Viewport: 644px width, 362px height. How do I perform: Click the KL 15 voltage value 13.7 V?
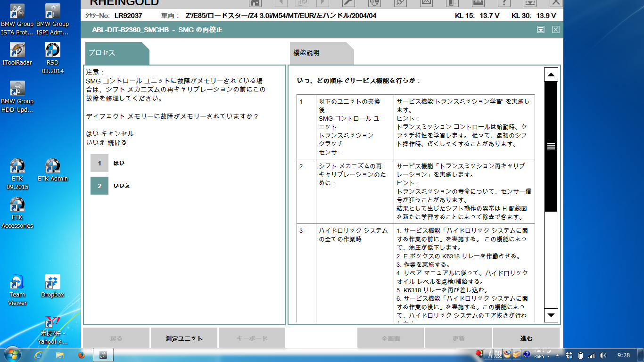pyautogui.click(x=489, y=15)
